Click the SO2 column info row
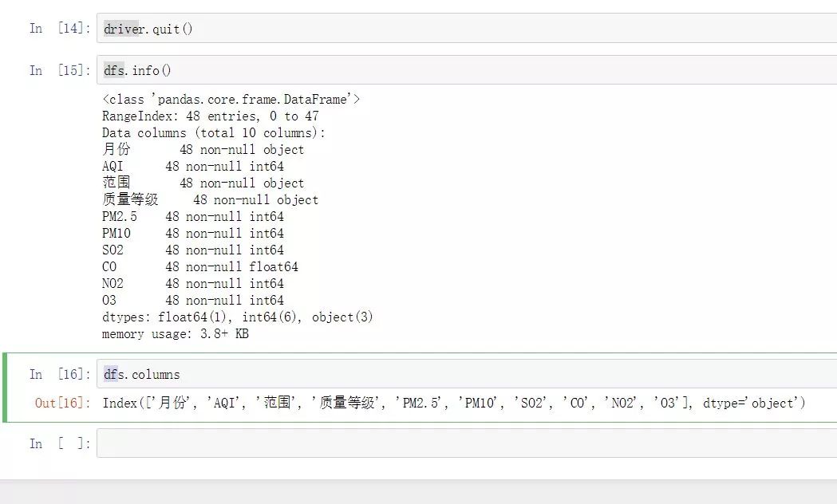 (x=193, y=250)
